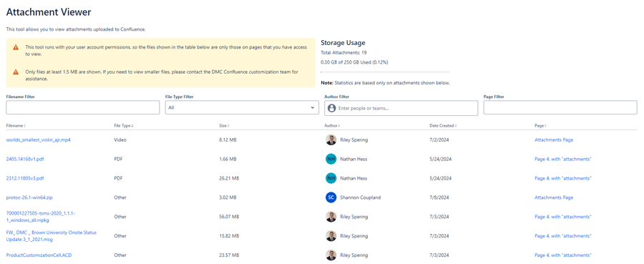Click the 7/2/2024 date cell
This screenshot has height=264, width=644.
(x=439, y=140)
